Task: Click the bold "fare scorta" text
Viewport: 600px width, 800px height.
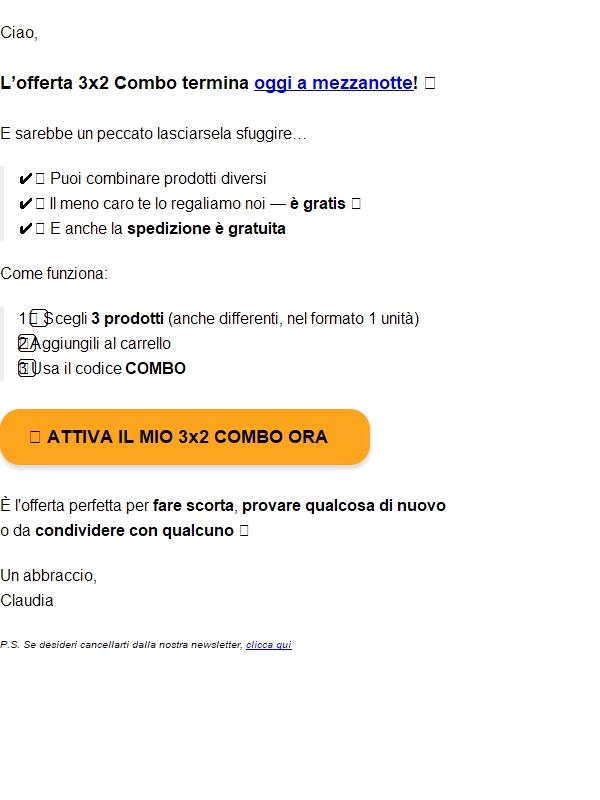Action: 193,506
